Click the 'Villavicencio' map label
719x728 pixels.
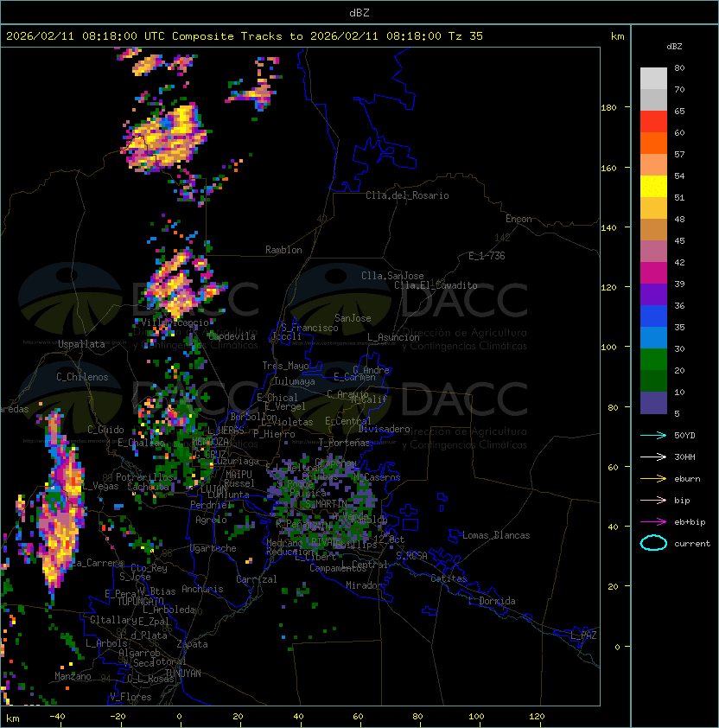175,322
